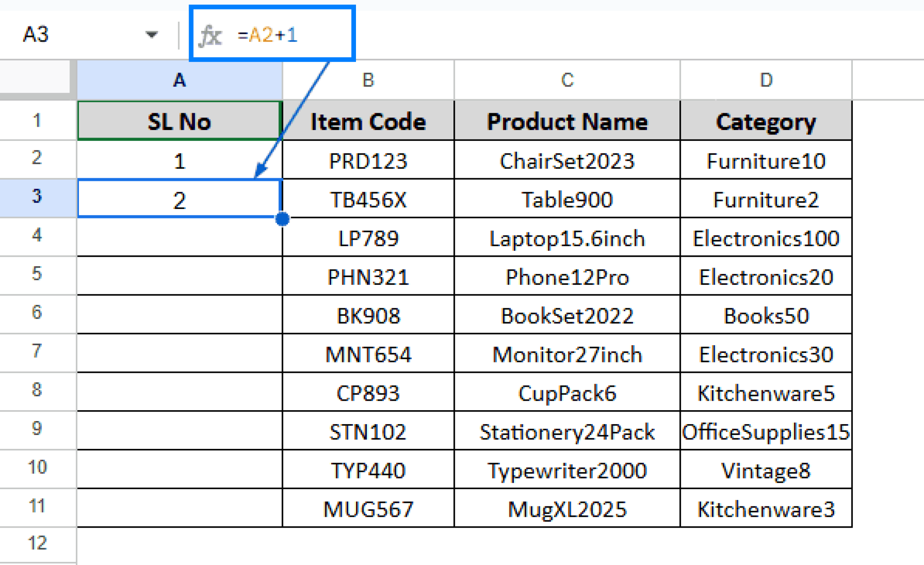Select the cell containing Laptop15.6inch
Screen dimensions: 924x565
[567, 238]
